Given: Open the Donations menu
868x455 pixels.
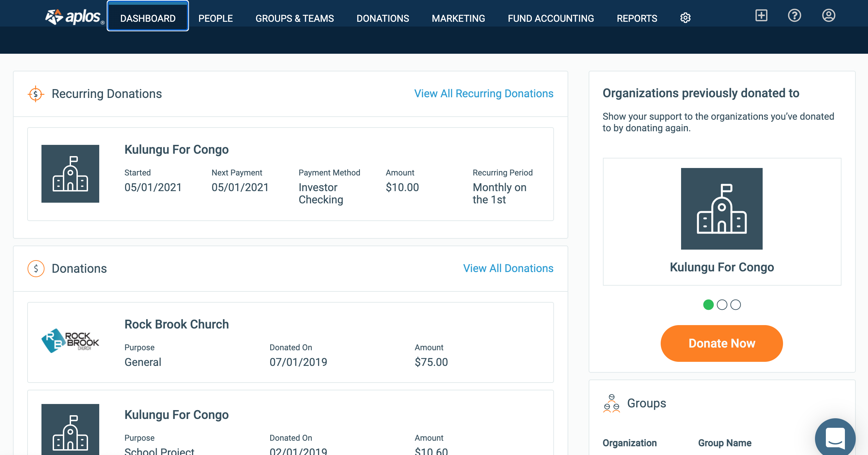Looking at the screenshot, I should click(x=383, y=18).
